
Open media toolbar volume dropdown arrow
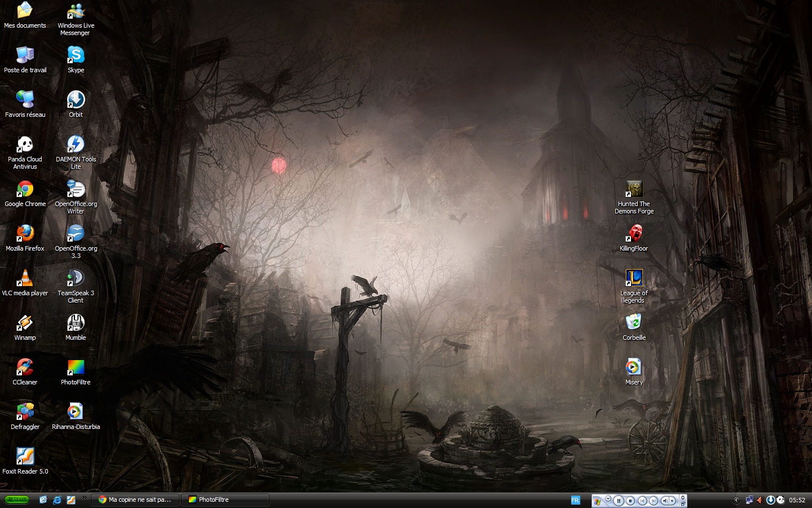coord(672,501)
